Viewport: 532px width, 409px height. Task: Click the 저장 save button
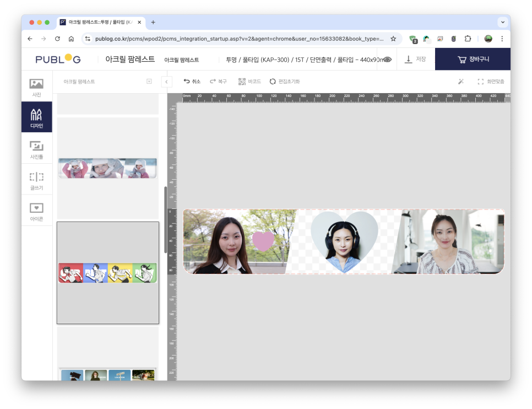pyautogui.click(x=416, y=59)
